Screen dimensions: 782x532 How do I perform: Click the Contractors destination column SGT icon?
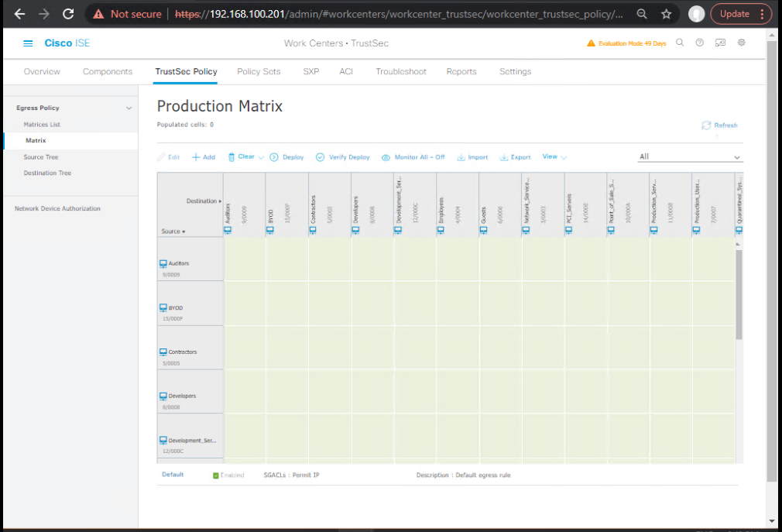pos(313,230)
